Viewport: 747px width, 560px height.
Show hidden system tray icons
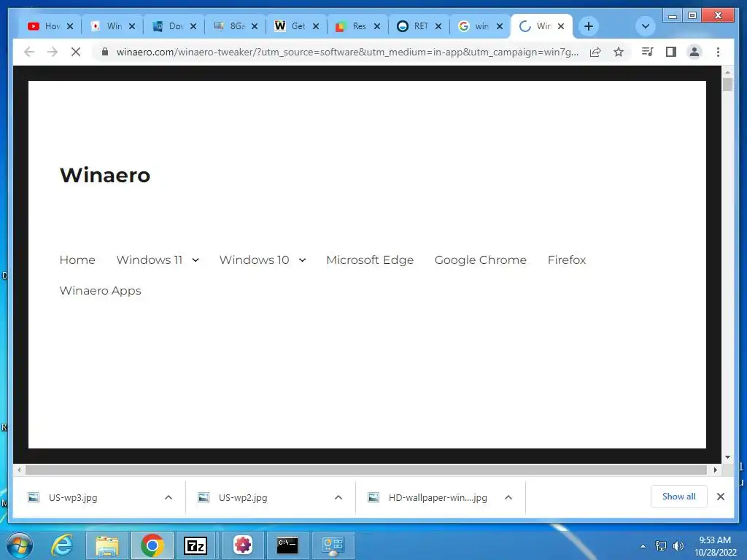coord(643,546)
